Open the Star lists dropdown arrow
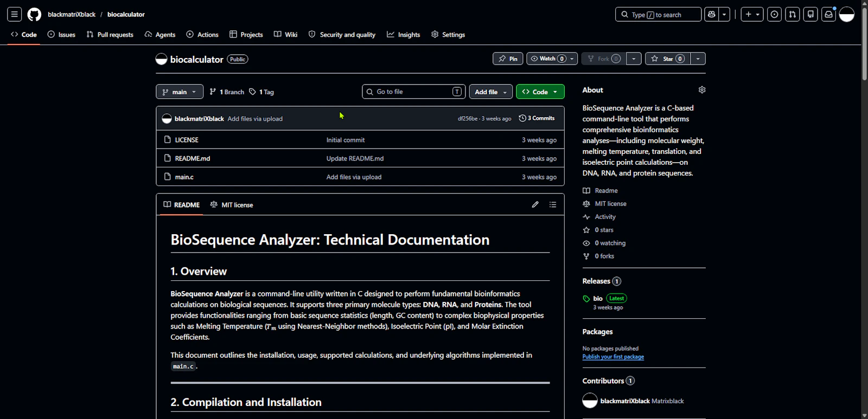 [x=698, y=59]
